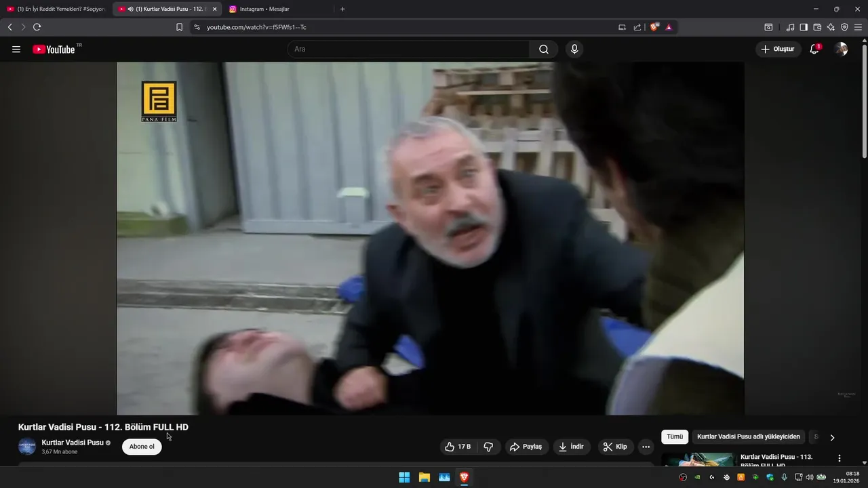Create a Klip from the video
Image resolution: width=868 pixels, height=488 pixels.
point(616,447)
